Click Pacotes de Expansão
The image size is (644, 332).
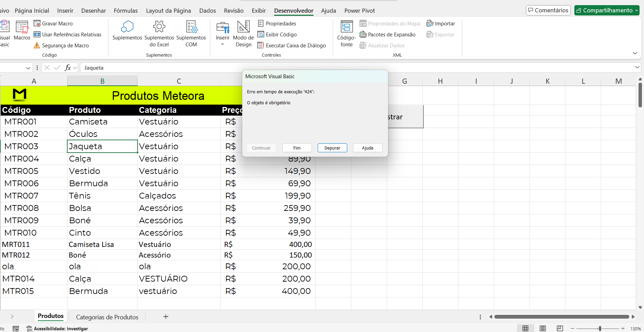click(387, 34)
